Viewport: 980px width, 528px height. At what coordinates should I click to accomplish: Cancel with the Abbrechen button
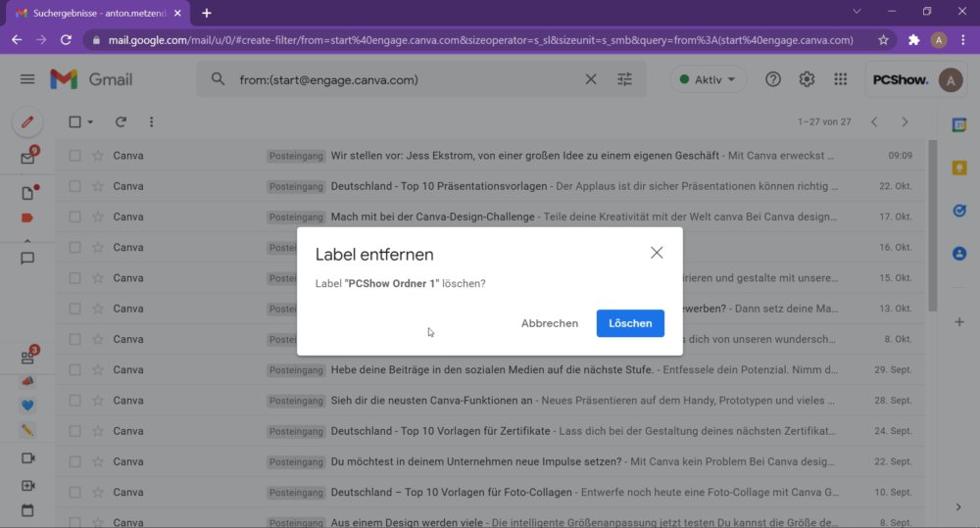pyautogui.click(x=550, y=323)
